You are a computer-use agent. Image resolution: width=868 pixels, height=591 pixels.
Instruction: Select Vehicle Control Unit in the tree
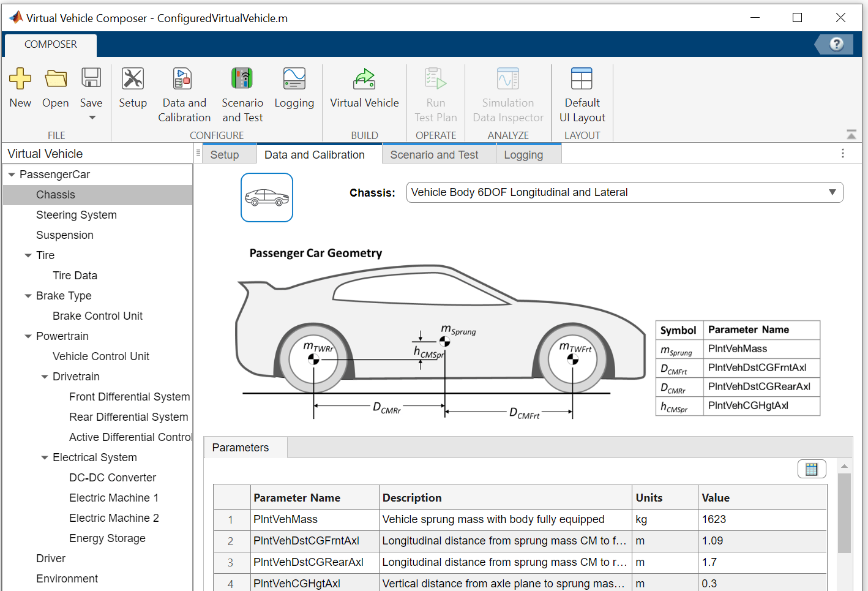101,356
